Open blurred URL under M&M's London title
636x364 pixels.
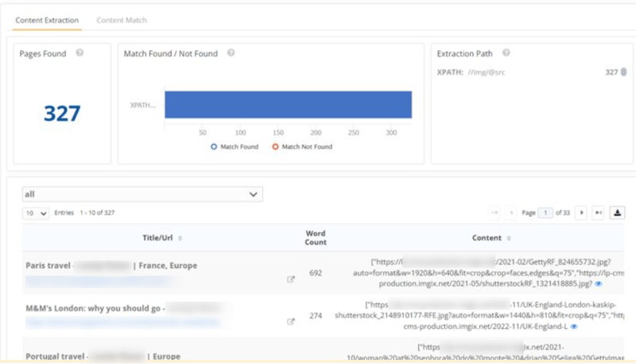[122, 323]
